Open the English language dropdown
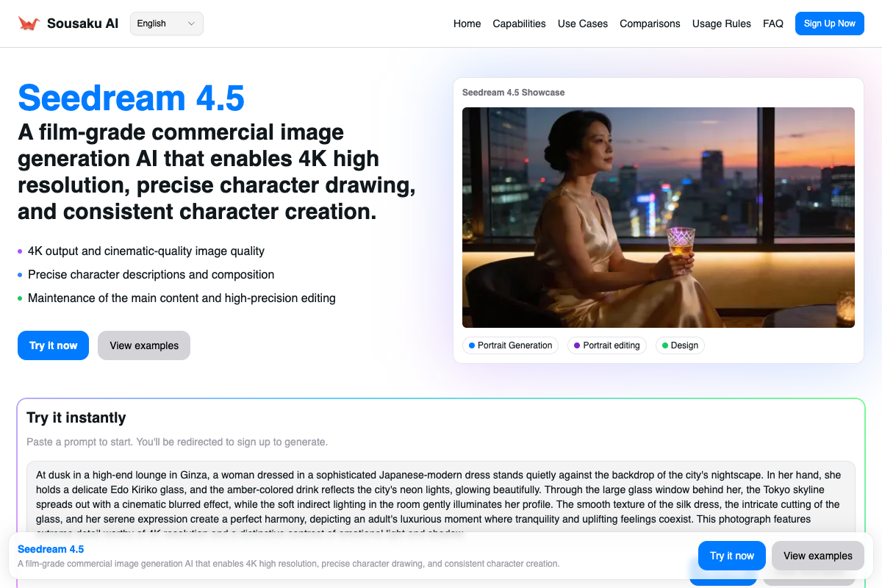 166,24
